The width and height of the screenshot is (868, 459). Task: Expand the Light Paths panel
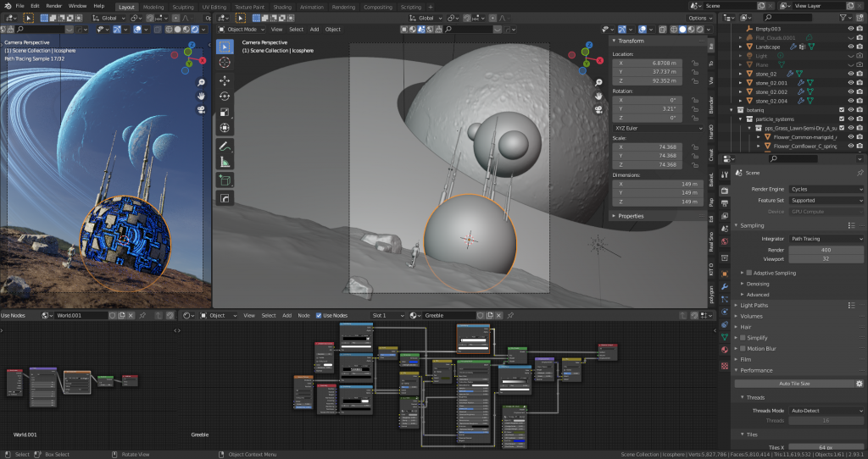coord(755,305)
